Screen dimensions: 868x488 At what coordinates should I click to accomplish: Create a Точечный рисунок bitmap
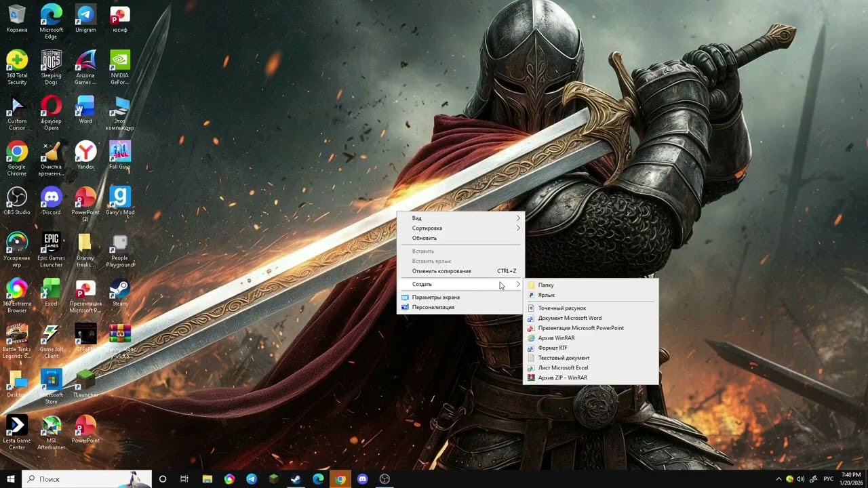click(x=591, y=308)
